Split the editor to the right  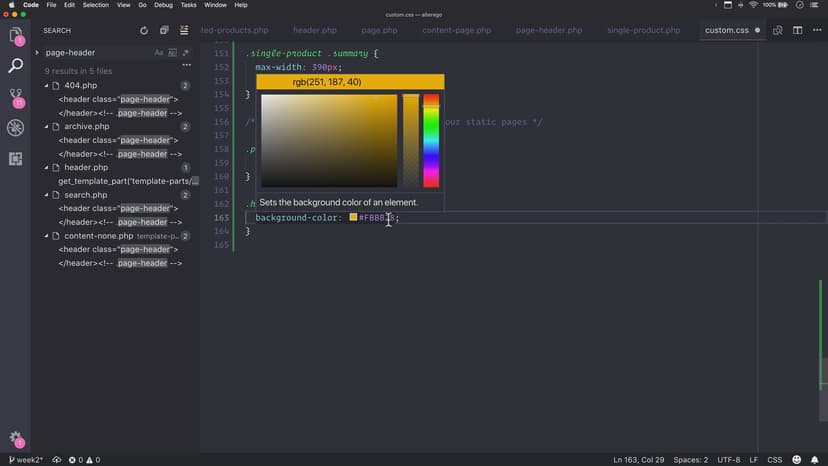pyautogui.click(x=797, y=31)
